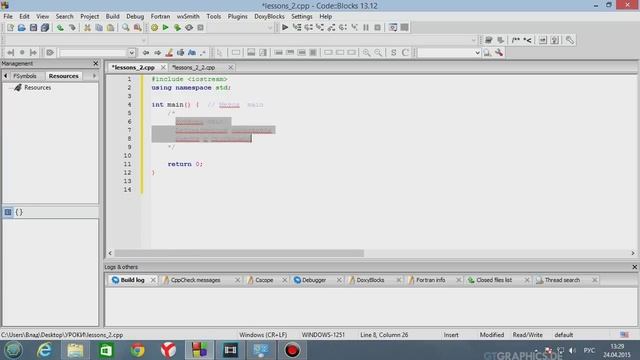640x360 pixels.
Task: Build the project with the yellow gear icon
Action: (x=154, y=28)
